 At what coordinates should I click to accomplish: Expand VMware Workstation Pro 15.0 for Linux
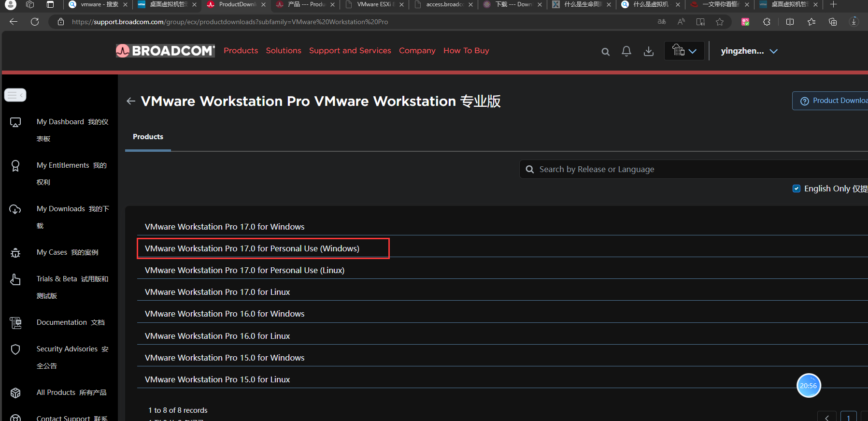pos(502,379)
